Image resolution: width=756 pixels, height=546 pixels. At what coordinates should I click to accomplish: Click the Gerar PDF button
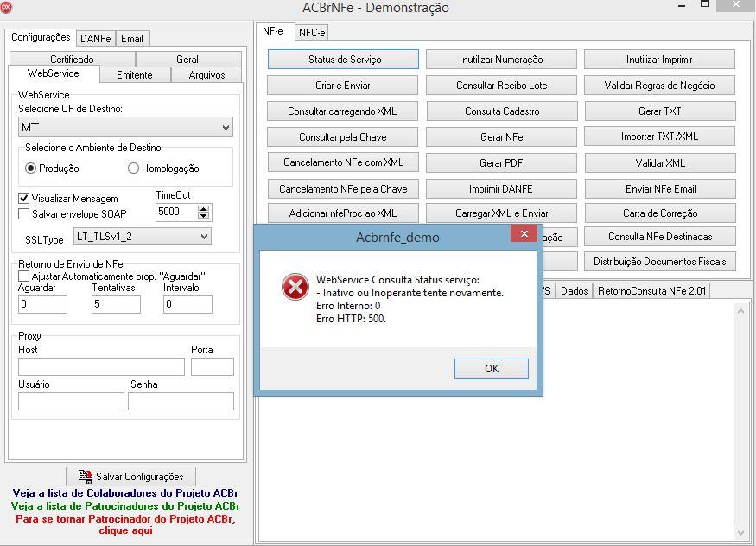(x=501, y=163)
